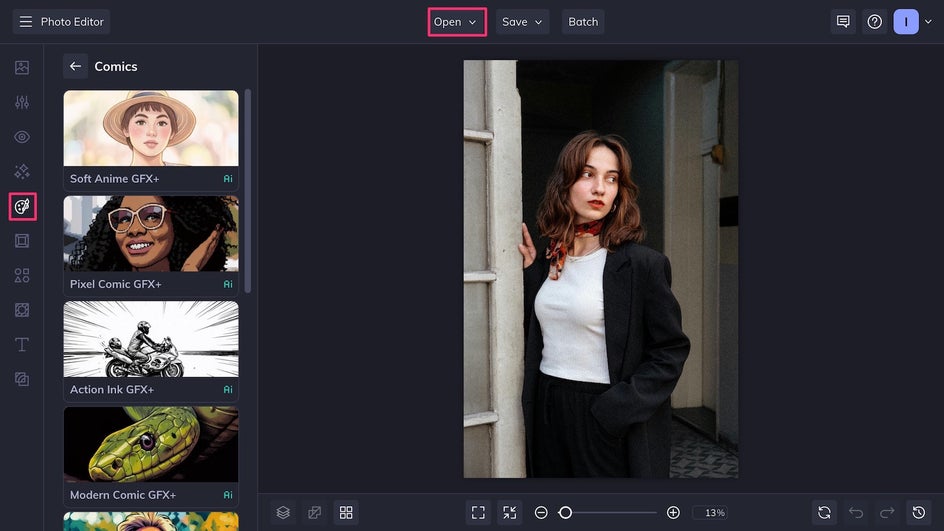Click the shrink to actual size icon
The width and height of the screenshot is (944, 531).
click(510, 512)
